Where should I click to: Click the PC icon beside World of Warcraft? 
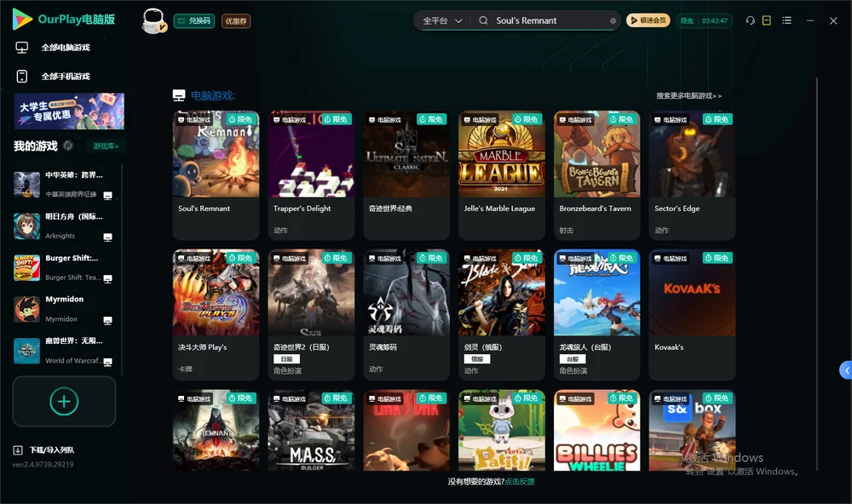coord(107,363)
